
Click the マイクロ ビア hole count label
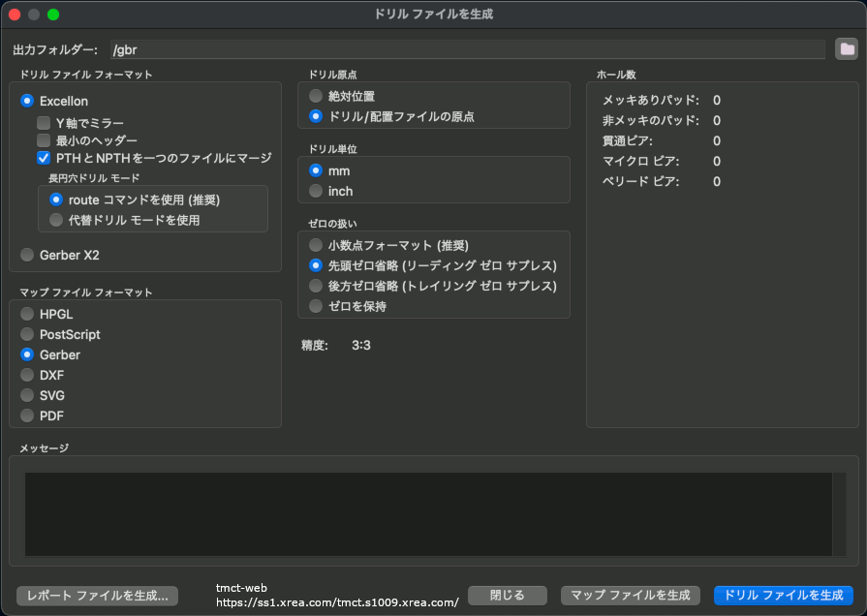[640, 162]
